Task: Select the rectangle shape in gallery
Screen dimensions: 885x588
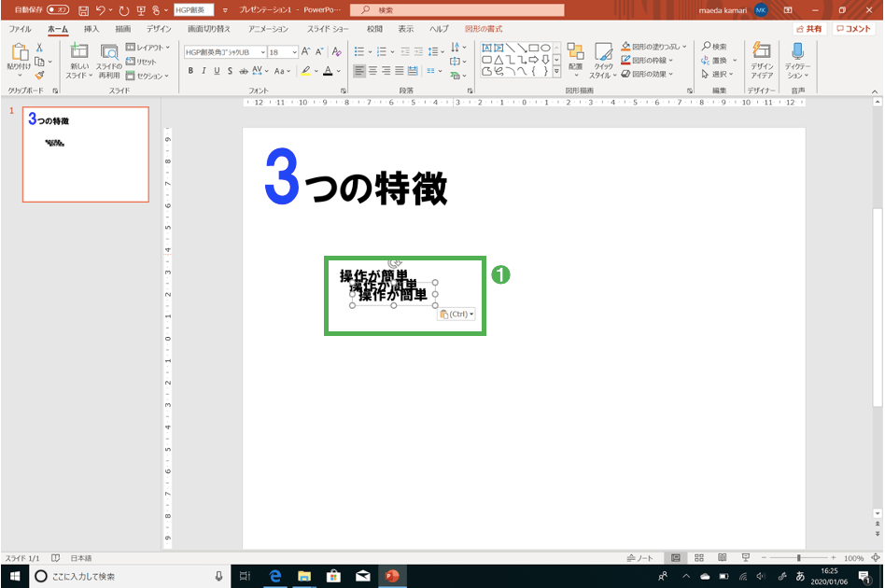Action: (x=534, y=48)
